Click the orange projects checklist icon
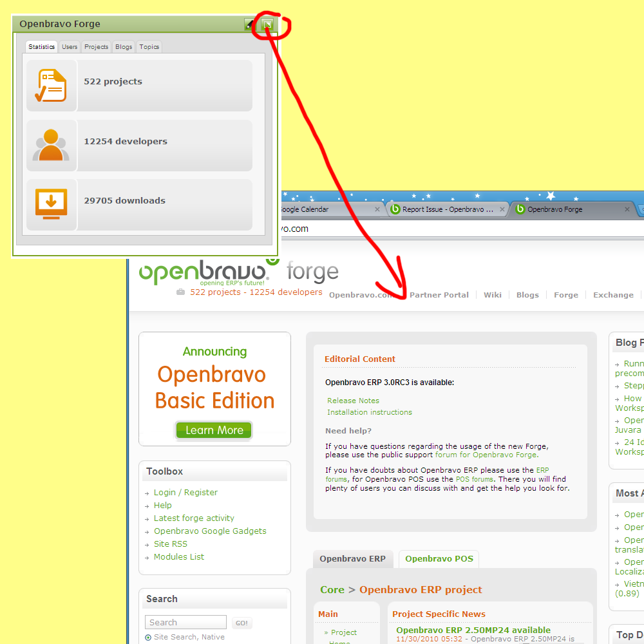The height and width of the screenshot is (644, 644). point(52,86)
